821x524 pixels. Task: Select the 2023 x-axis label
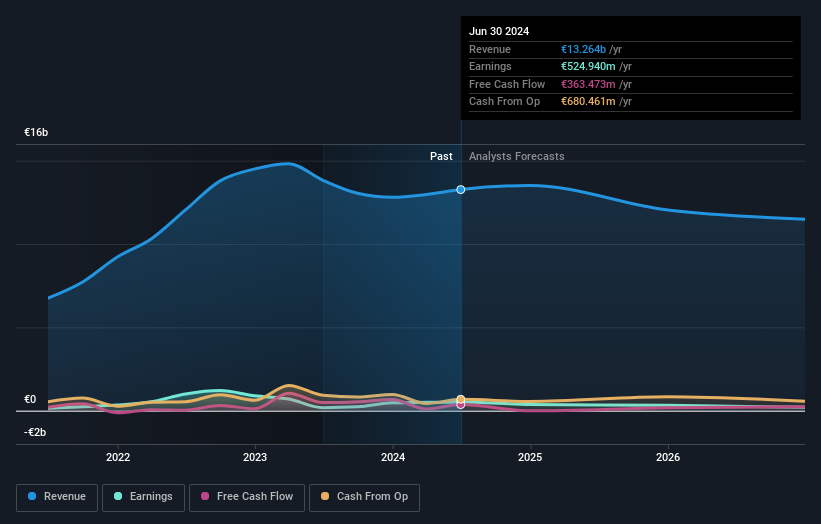(x=255, y=458)
